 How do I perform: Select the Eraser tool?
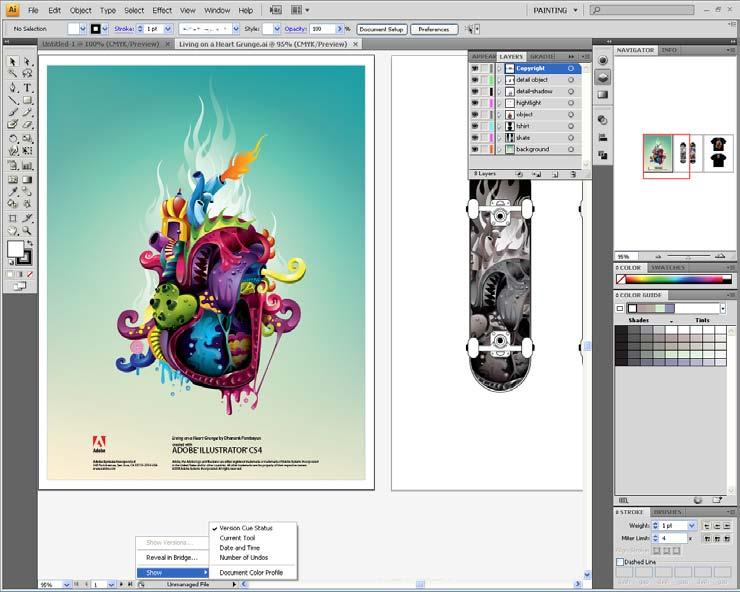pyautogui.click(x=27, y=125)
